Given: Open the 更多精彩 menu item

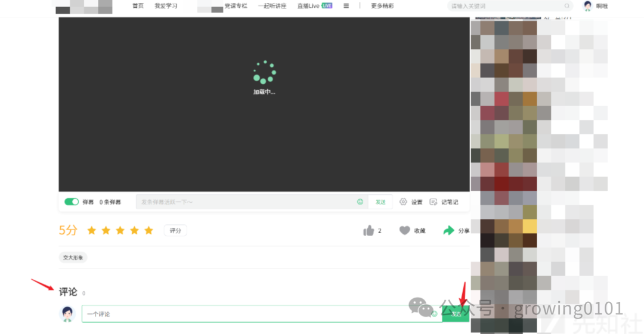Looking at the screenshot, I should pos(382,6).
